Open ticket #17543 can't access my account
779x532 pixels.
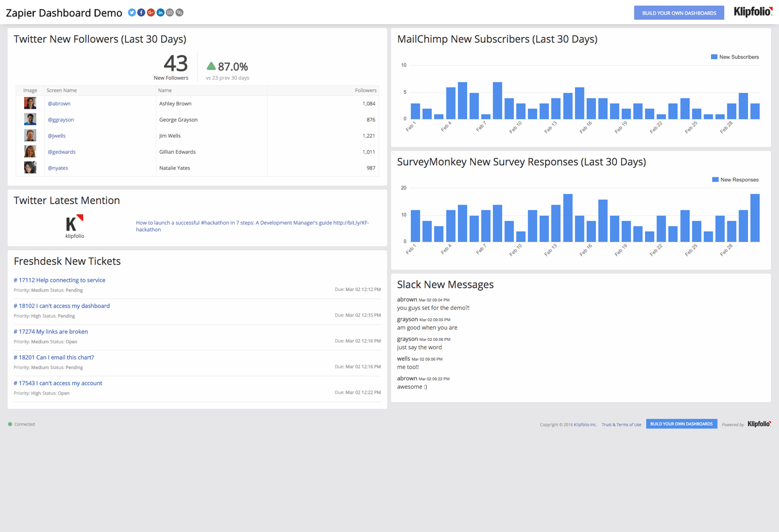pyautogui.click(x=58, y=383)
